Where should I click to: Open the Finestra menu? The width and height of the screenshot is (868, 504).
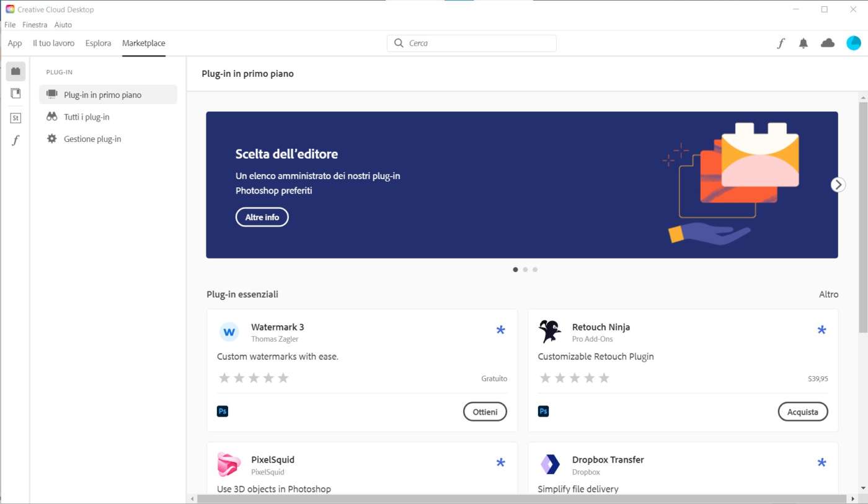click(x=35, y=25)
